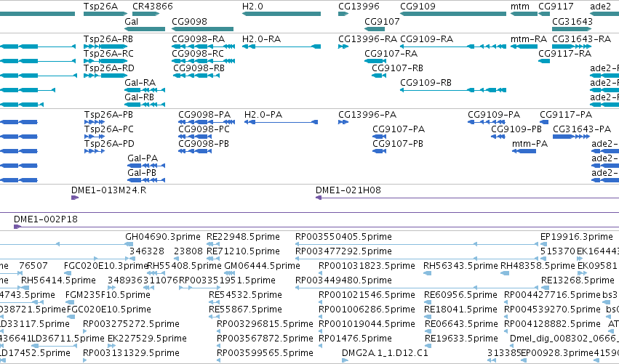619x364 pixels.
Task: Click protein Tsp26A-PC label
Action: point(109,129)
